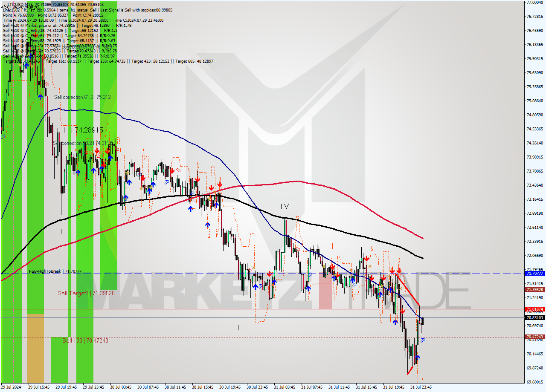Click the '31 Jul 23:45' time axis label

421,387
